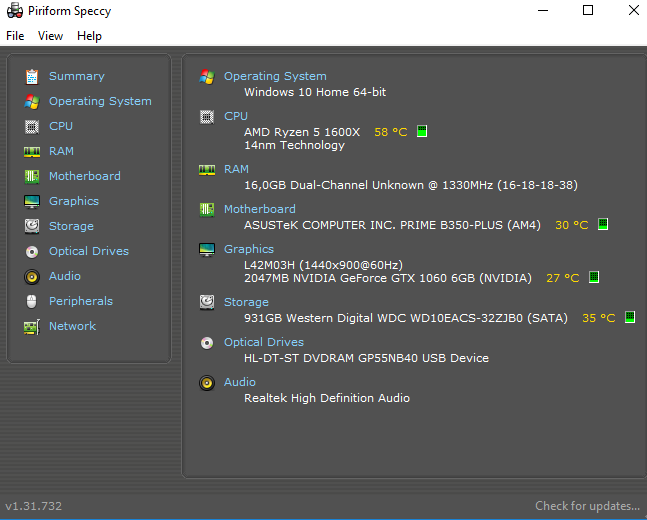
Task: Click the Graphics monitor icon in main panel
Action: [x=207, y=250]
